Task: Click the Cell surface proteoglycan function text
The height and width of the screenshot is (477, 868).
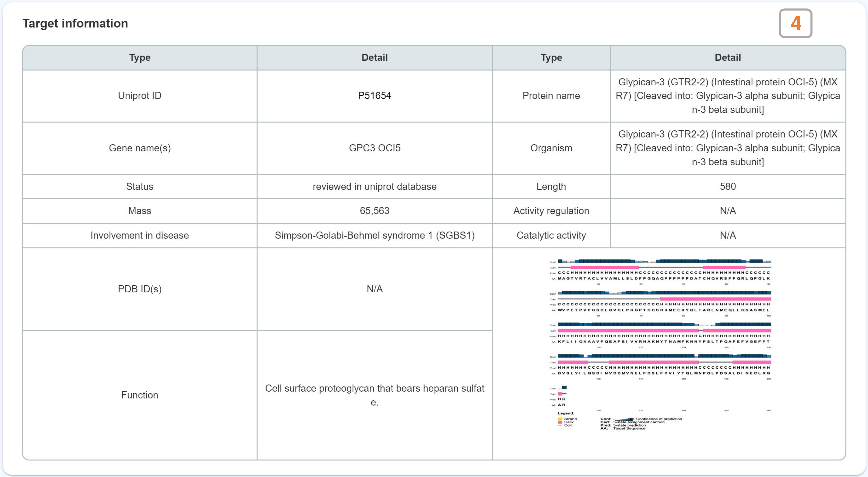Action: (x=374, y=395)
